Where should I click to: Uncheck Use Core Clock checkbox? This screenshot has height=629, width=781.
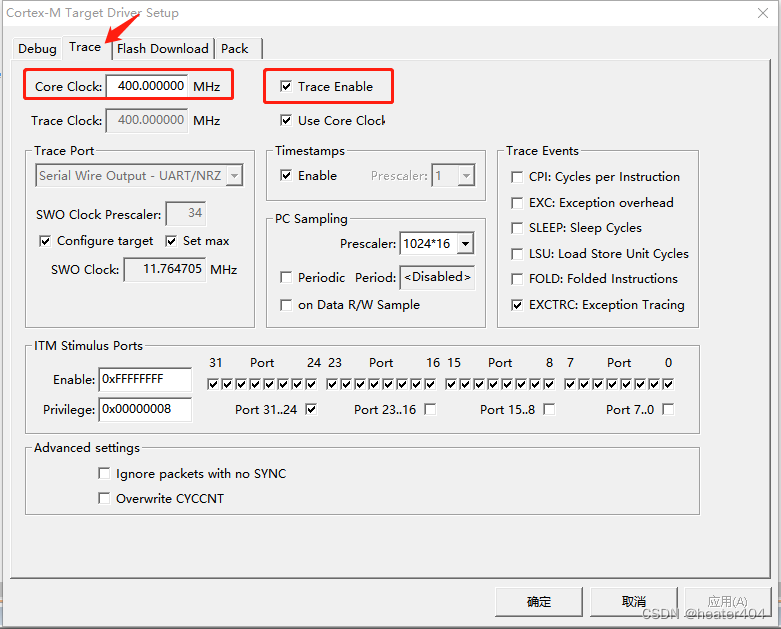pyautogui.click(x=286, y=120)
